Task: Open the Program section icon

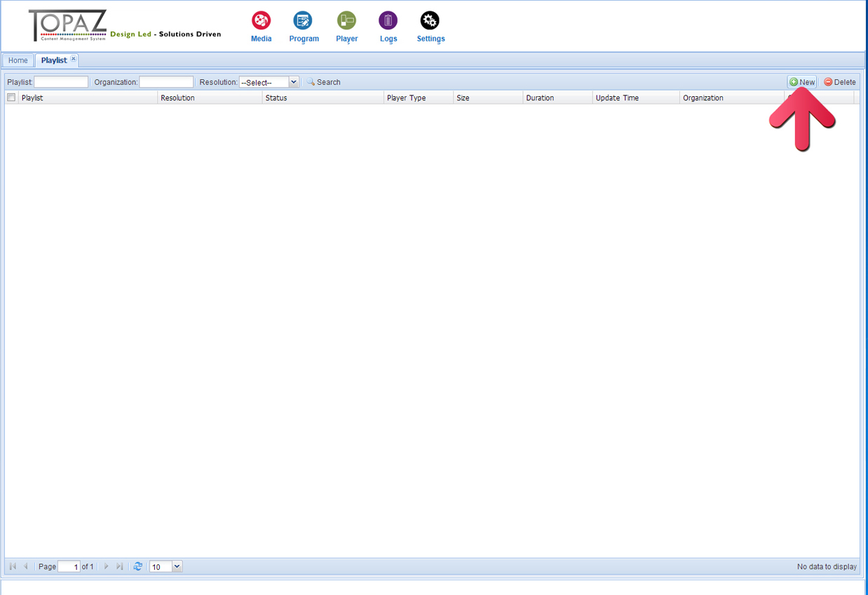Action: tap(303, 21)
